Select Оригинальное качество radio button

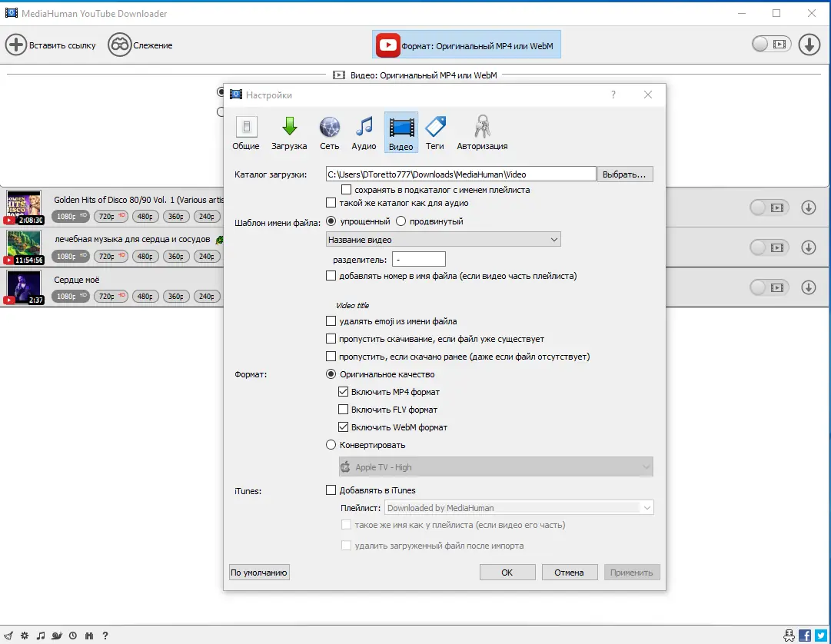pos(331,374)
